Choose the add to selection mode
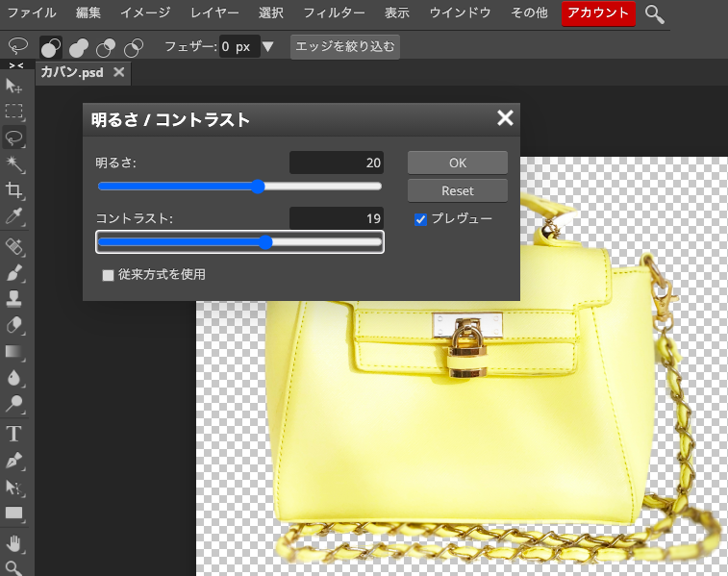This screenshot has height=576, width=728. click(x=79, y=46)
